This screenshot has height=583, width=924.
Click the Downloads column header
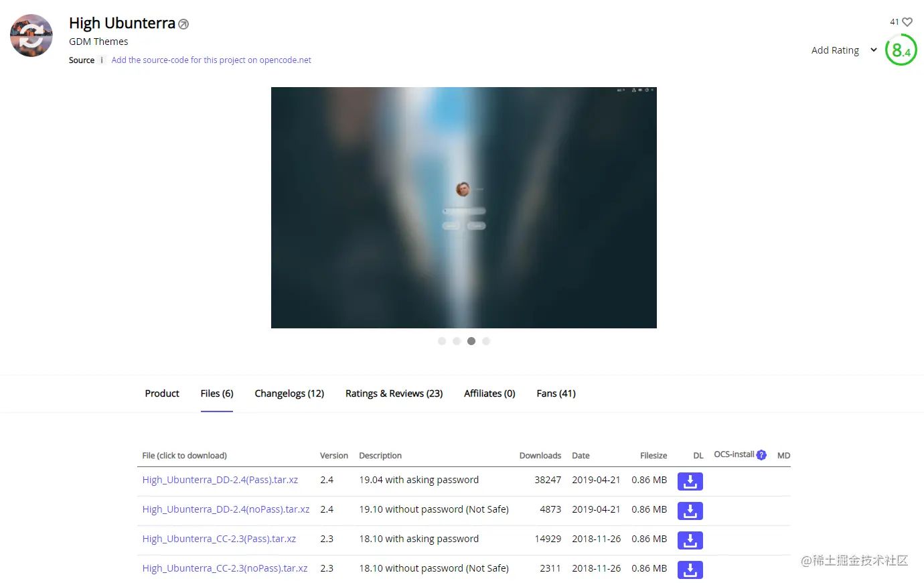[540, 456]
